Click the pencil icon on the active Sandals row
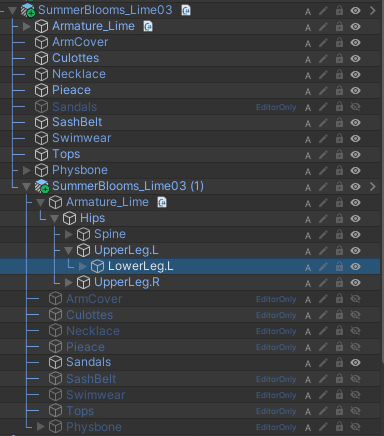Image resolution: width=384 pixels, height=436 pixels. click(x=323, y=363)
